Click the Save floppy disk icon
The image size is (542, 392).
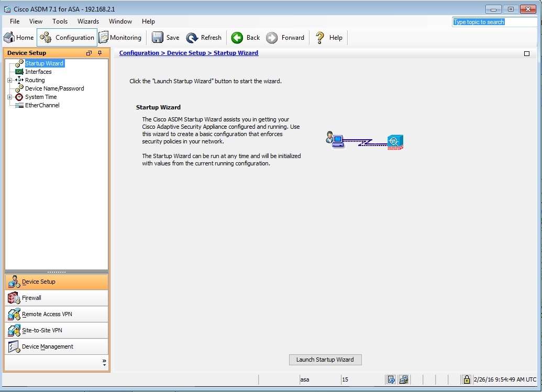coord(157,38)
